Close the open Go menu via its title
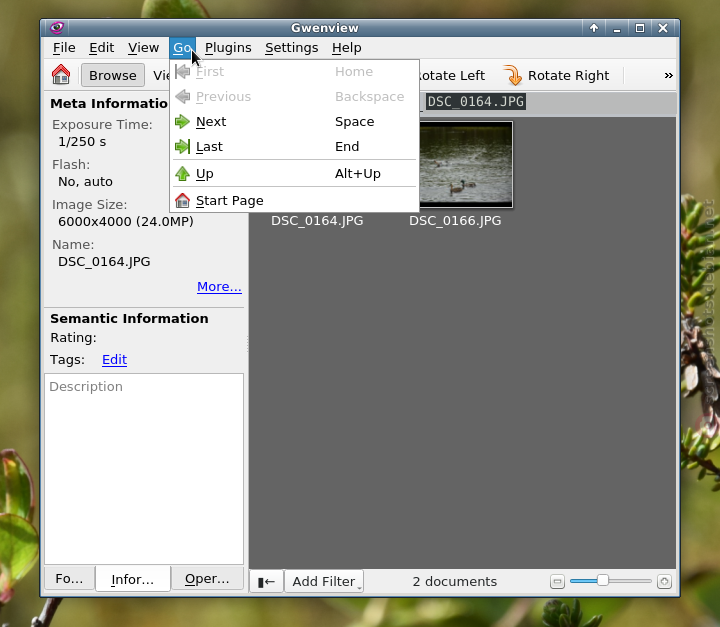Viewport: 720px width, 627px height. click(182, 48)
